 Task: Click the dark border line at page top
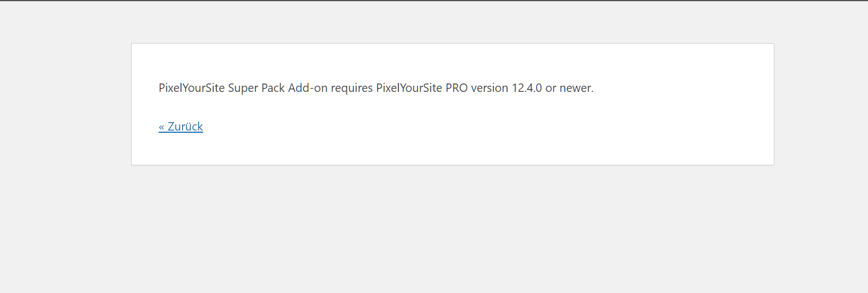434,1
